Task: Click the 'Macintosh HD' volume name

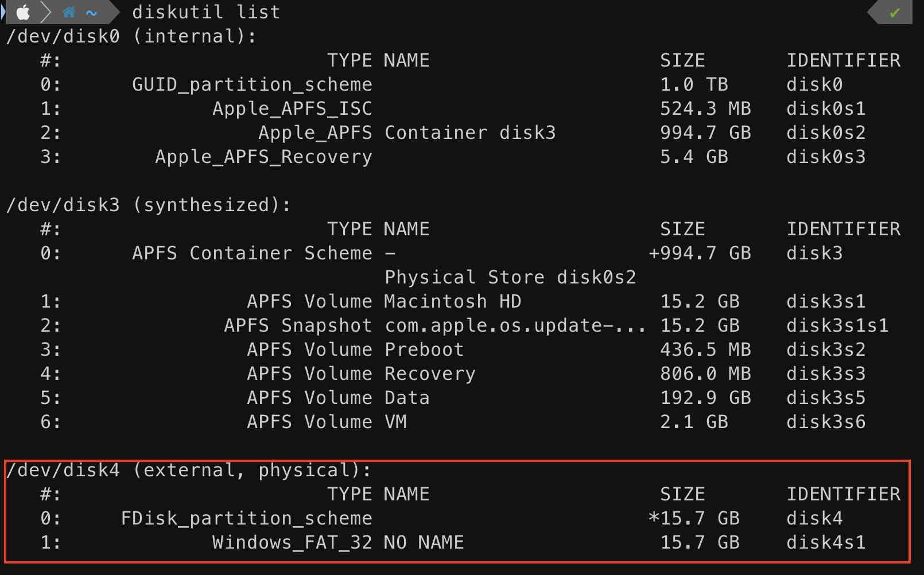Action: 453,301
